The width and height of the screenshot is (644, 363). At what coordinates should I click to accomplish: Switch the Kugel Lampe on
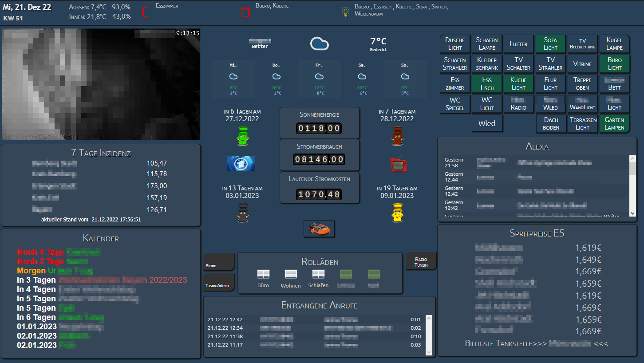(x=614, y=44)
